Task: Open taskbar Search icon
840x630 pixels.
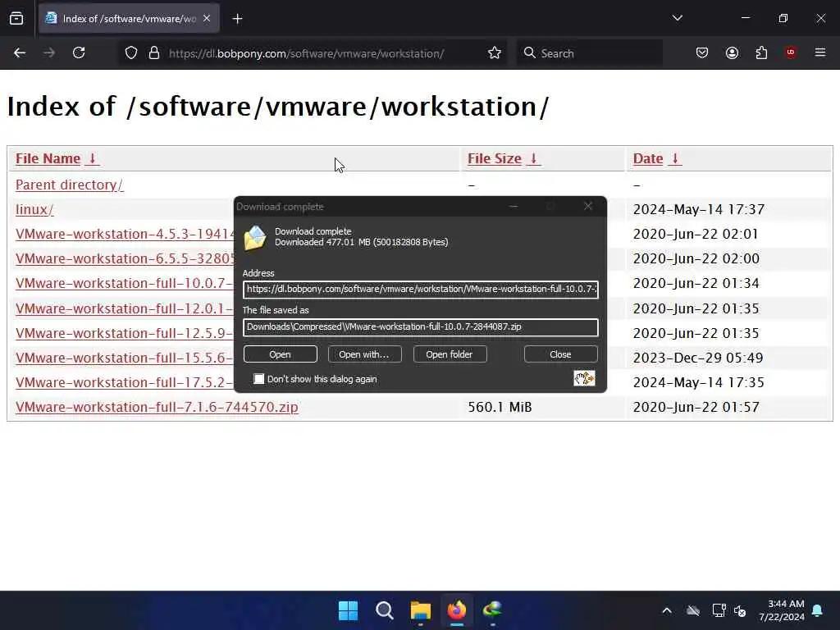Action: pos(384,610)
